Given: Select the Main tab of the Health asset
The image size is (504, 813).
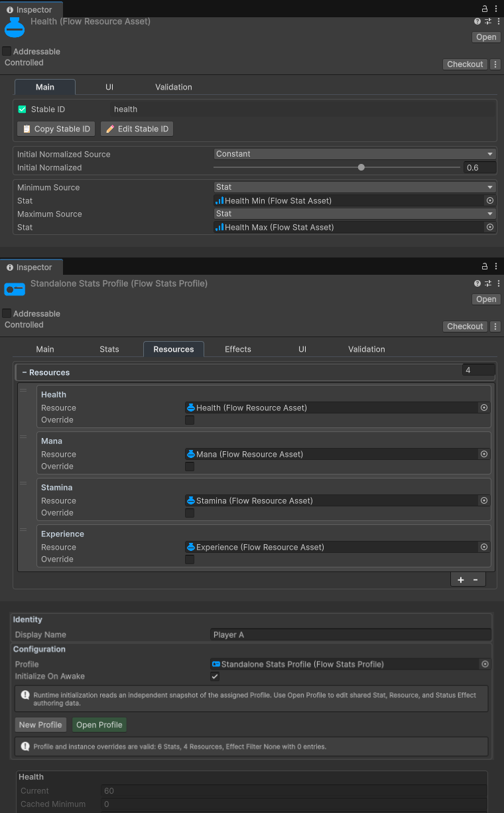Looking at the screenshot, I should [x=45, y=87].
